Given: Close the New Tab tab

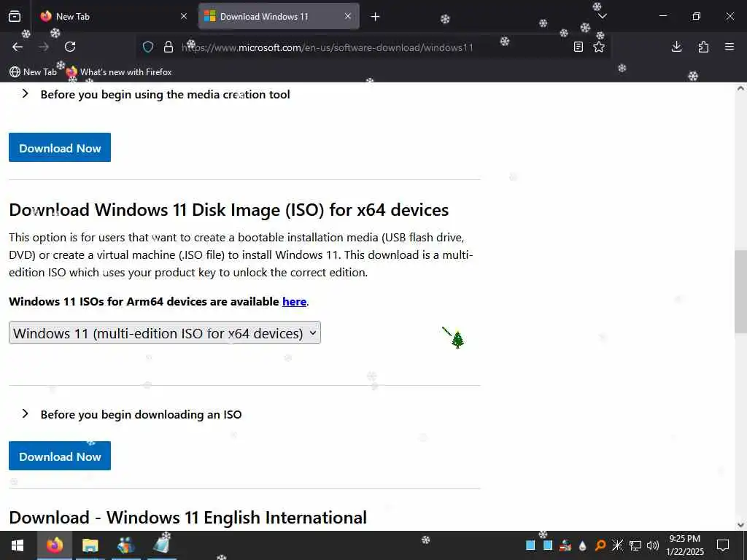Looking at the screenshot, I should 184,16.
